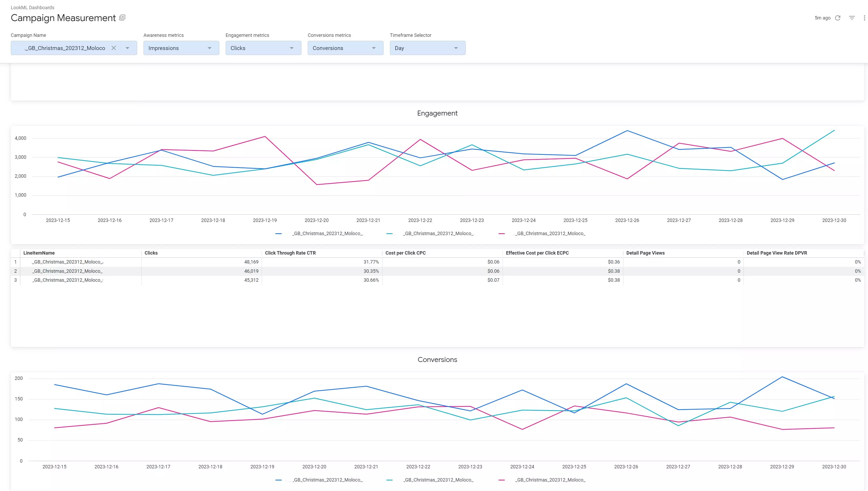Go to LookML Dashboards breadcrumb
This screenshot has height=491, width=868.
click(32, 7)
